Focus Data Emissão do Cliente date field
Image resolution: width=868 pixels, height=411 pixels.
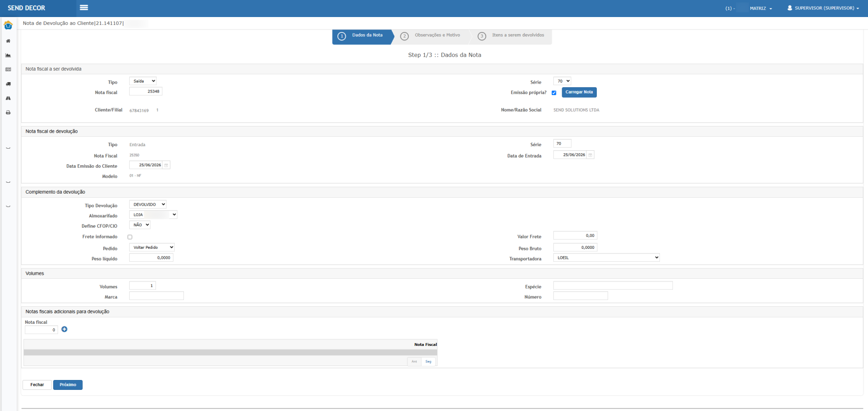pos(146,165)
